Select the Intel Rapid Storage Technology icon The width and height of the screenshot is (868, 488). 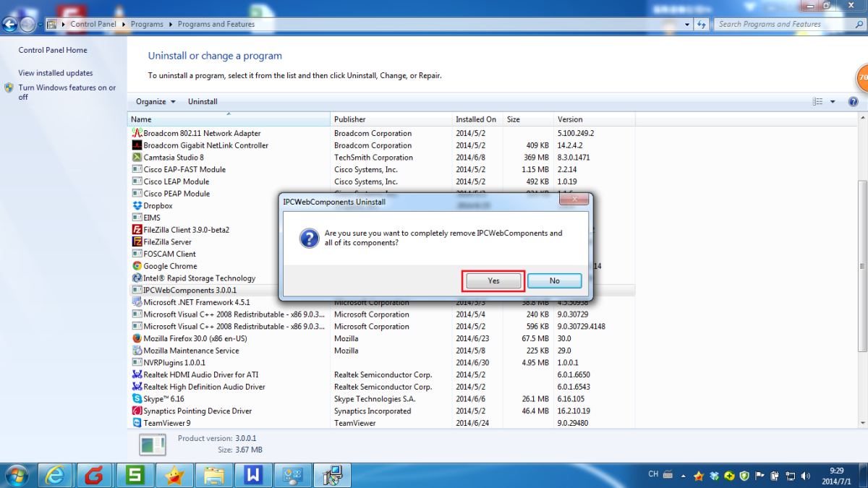[x=137, y=278]
